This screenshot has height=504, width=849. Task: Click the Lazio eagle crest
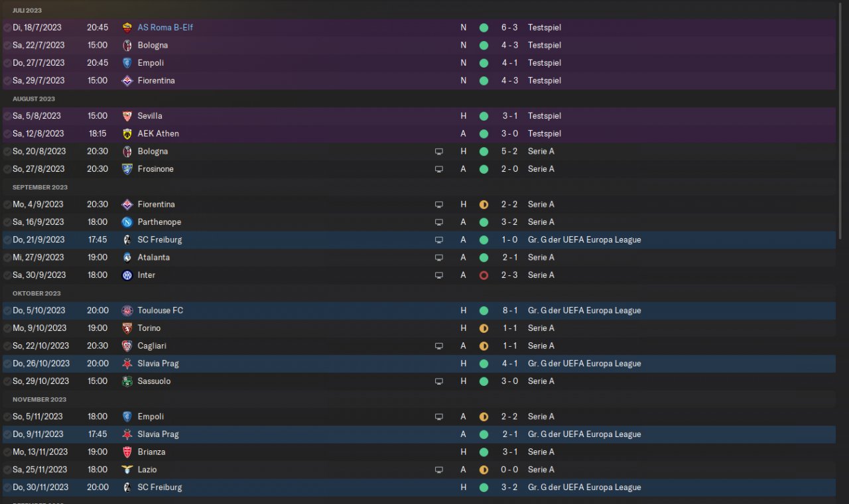coord(127,470)
